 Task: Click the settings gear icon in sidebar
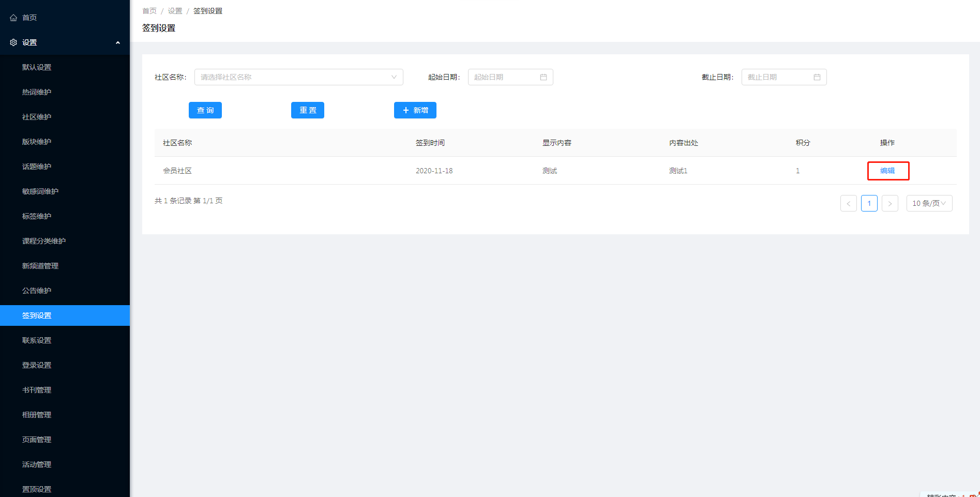(x=13, y=42)
